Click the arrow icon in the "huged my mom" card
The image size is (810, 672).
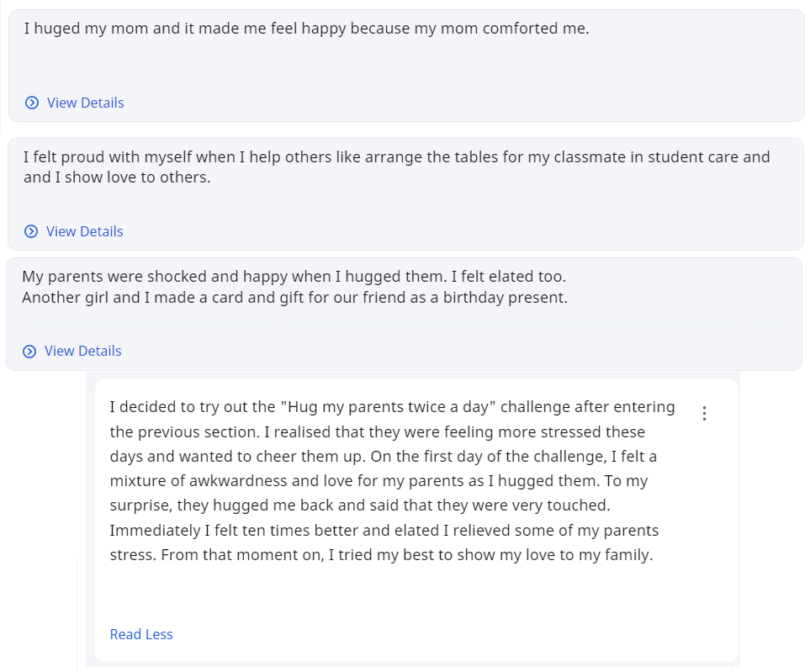pyautogui.click(x=32, y=103)
